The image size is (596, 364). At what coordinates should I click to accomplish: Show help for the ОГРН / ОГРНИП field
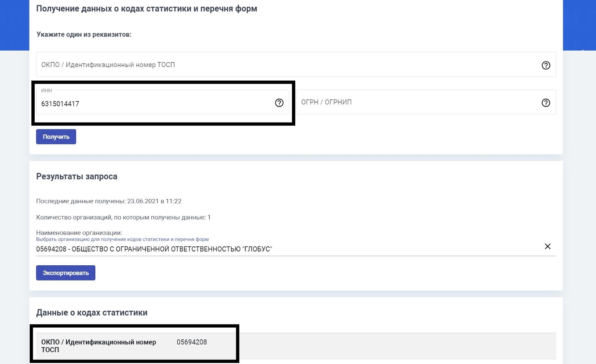pyautogui.click(x=546, y=103)
